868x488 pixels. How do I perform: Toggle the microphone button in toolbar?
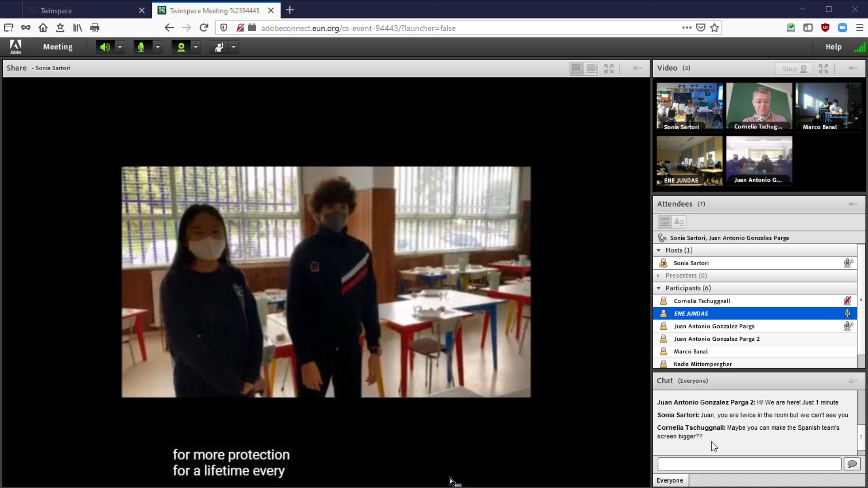click(141, 47)
